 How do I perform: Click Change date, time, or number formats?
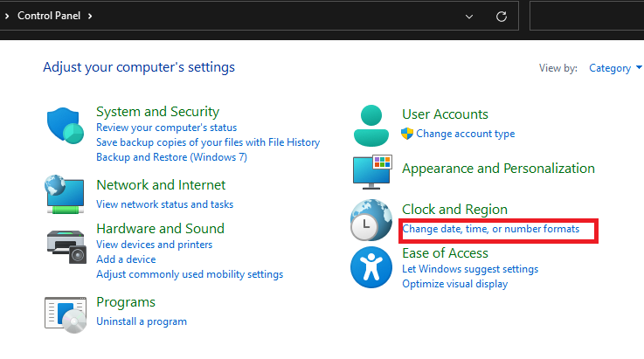pos(490,229)
